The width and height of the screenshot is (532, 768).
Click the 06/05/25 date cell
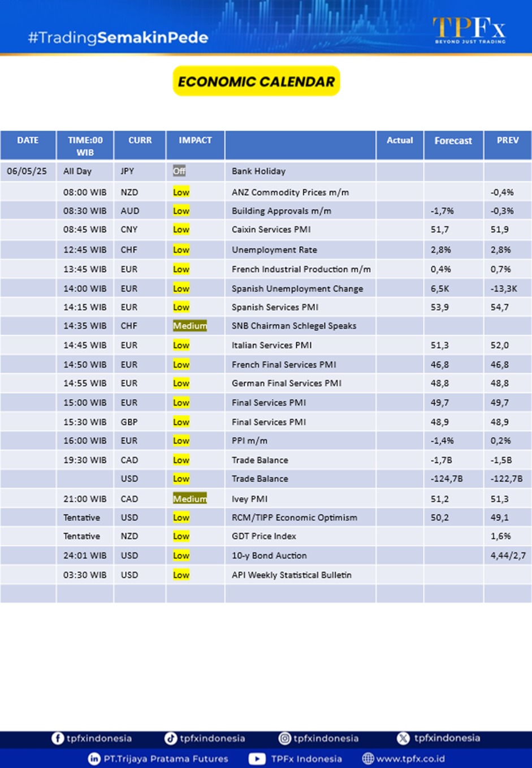point(27,171)
